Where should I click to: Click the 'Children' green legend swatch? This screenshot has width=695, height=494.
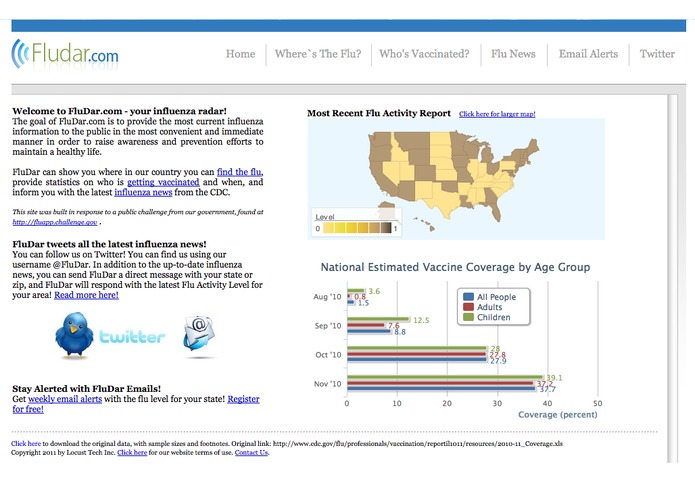pos(468,317)
